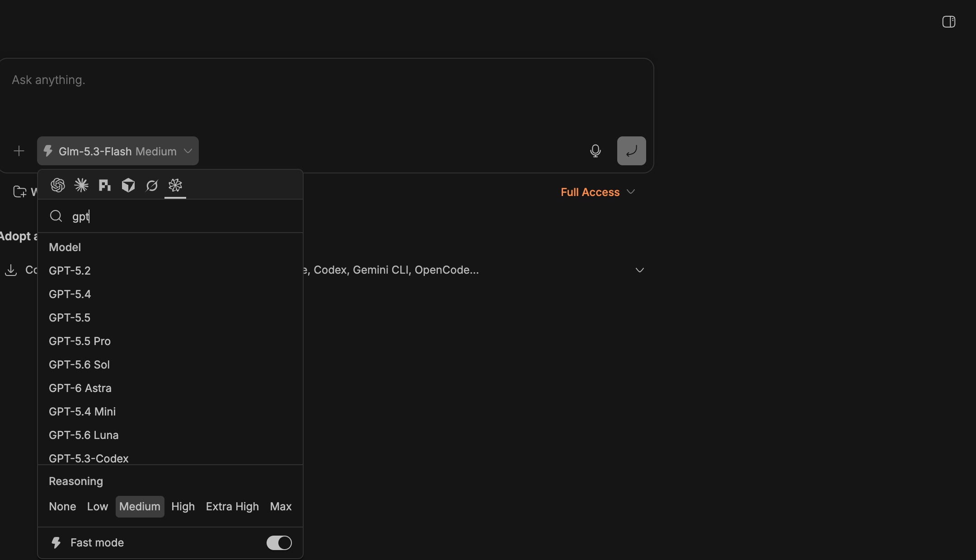This screenshot has width=976, height=560.
Task: Set reasoning to Medium
Action: point(140,507)
